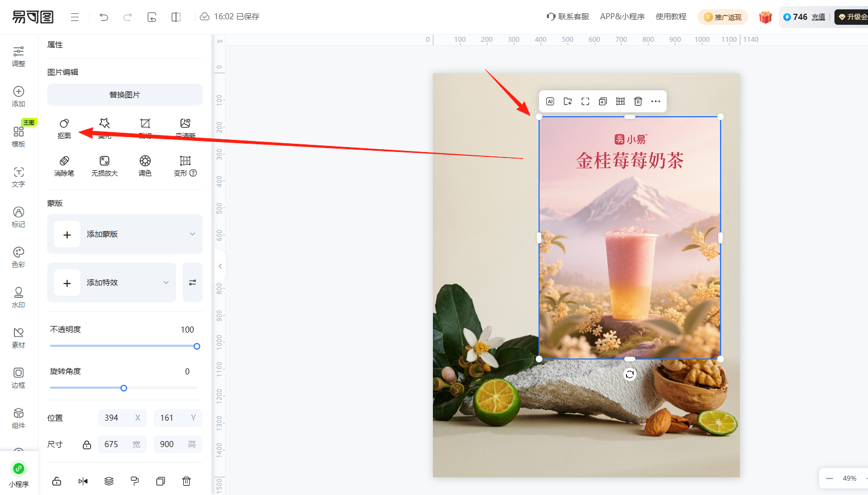Viewport: 868px width, 495px height.
Task: Toggle the layer unlock padlock icon
Action: point(57,481)
